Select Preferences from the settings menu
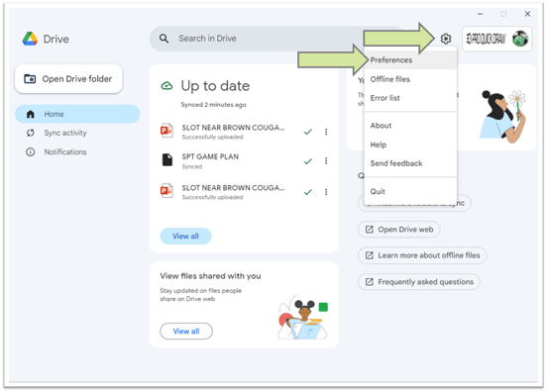The height and width of the screenshot is (392, 547). coord(410,60)
